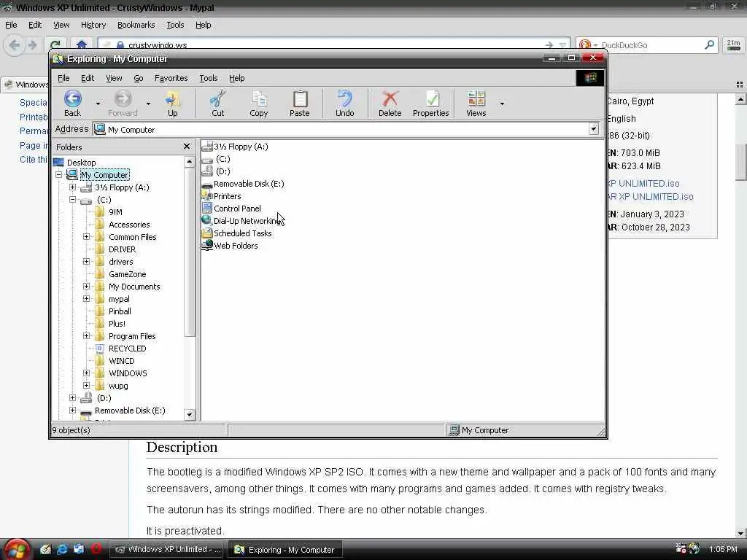Click the browser Home icon
Viewport: 747px width, 560px height.
coord(82,45)
